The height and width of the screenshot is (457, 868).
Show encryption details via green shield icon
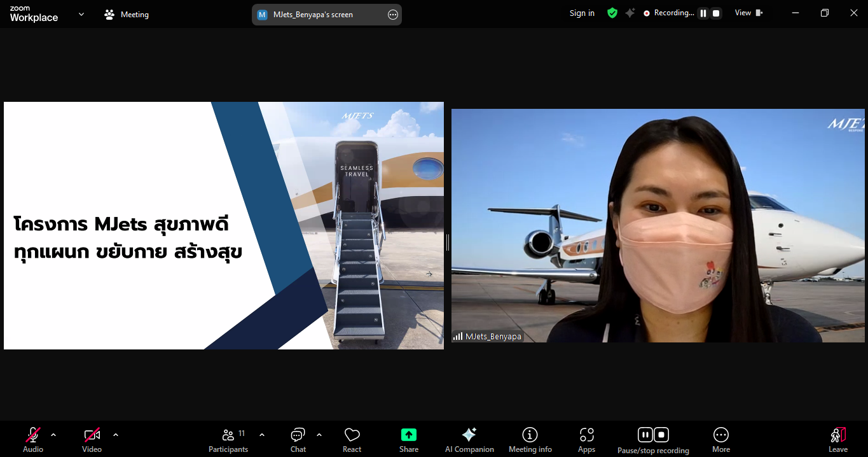(x=612, y=13)
